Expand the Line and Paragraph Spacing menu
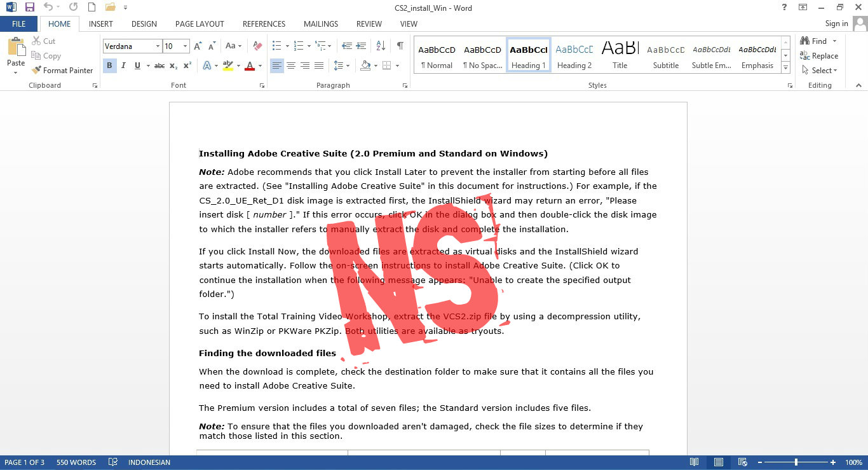 coord(342,66)
